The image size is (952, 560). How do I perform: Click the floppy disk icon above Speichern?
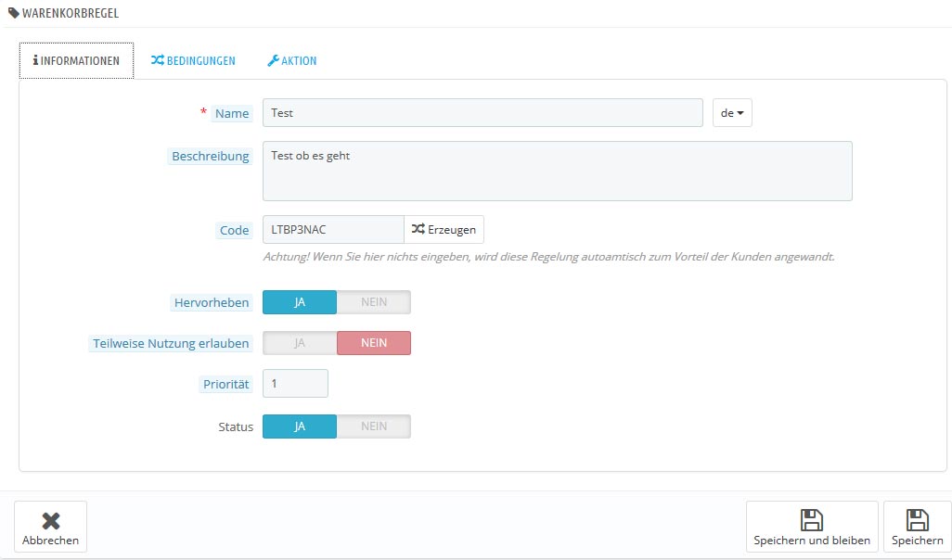click(x=918, y=520)
